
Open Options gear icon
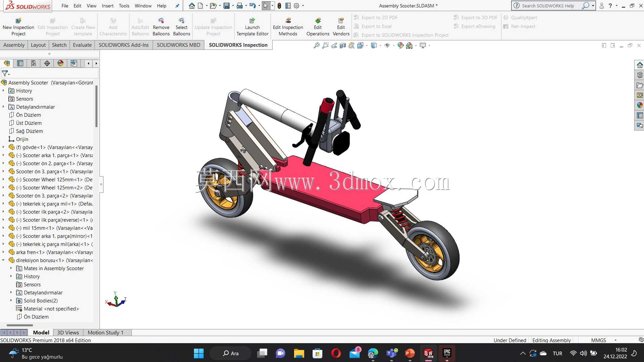point(296,6)
